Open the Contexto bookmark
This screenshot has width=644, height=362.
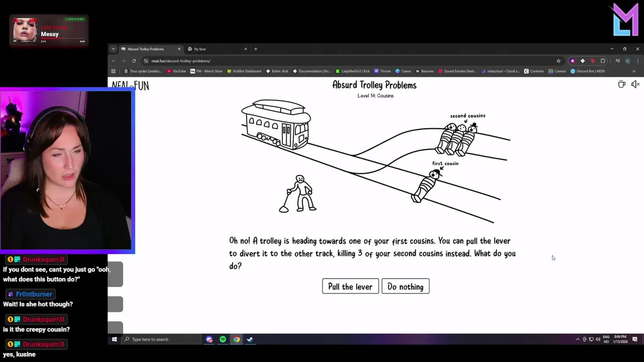pyautogui.click(x=534, y=71)
